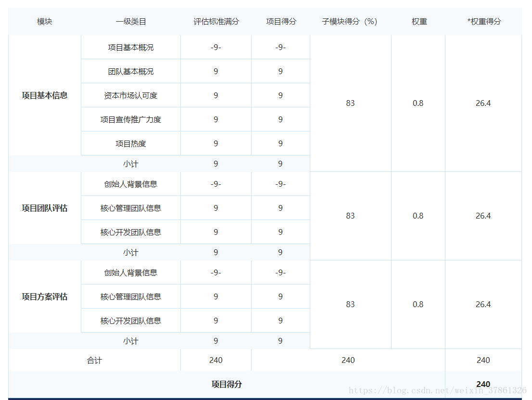The image size is (532, 400).
Task: Click the 项目宣传推广力度 row label
Action: (131, 119)
